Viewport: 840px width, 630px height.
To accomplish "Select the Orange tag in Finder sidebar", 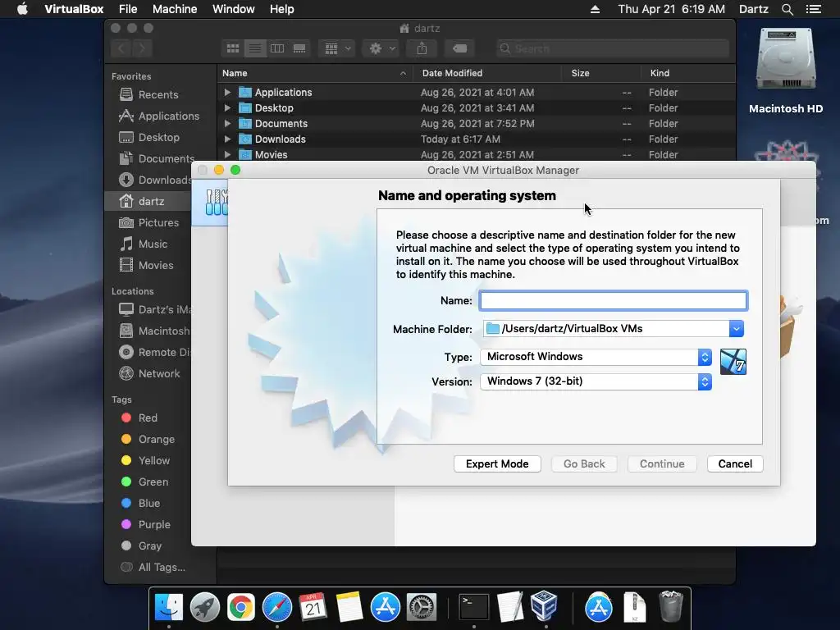I will tap(148, 440).
